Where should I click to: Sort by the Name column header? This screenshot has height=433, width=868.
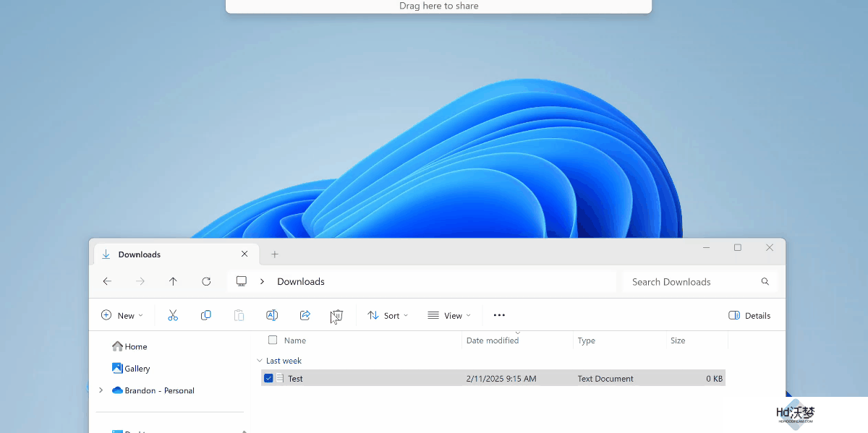pyautogui.click(x=295, y=340)
